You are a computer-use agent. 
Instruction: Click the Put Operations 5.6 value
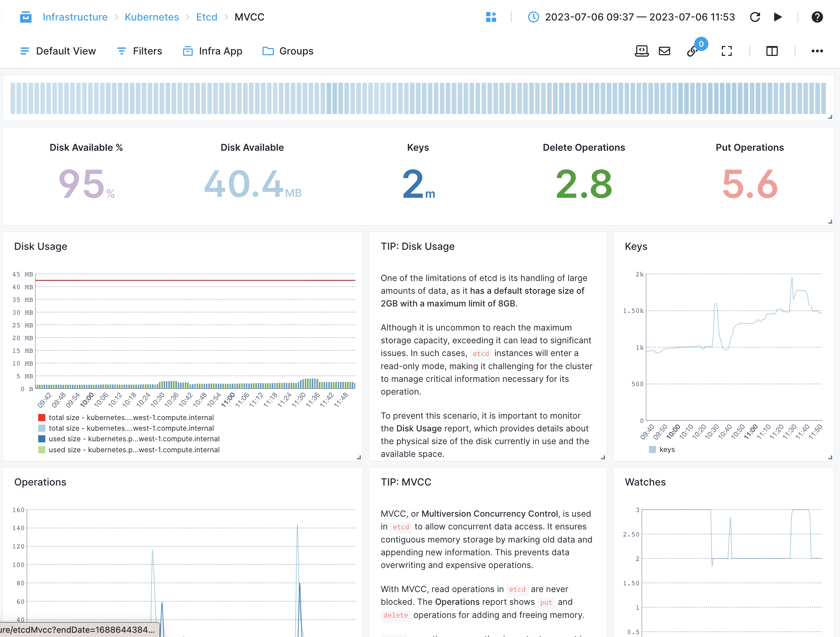coord(750,184)
